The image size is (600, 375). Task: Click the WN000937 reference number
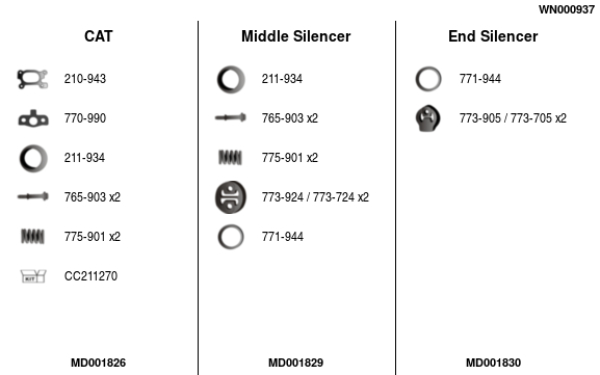(567, 10)
